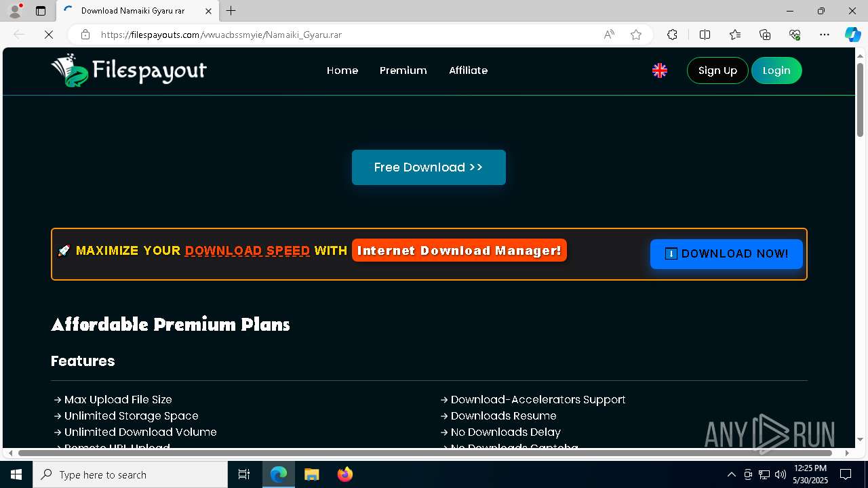Click the Login button
The height and width of the screenshot is (488, 868).
776,70
